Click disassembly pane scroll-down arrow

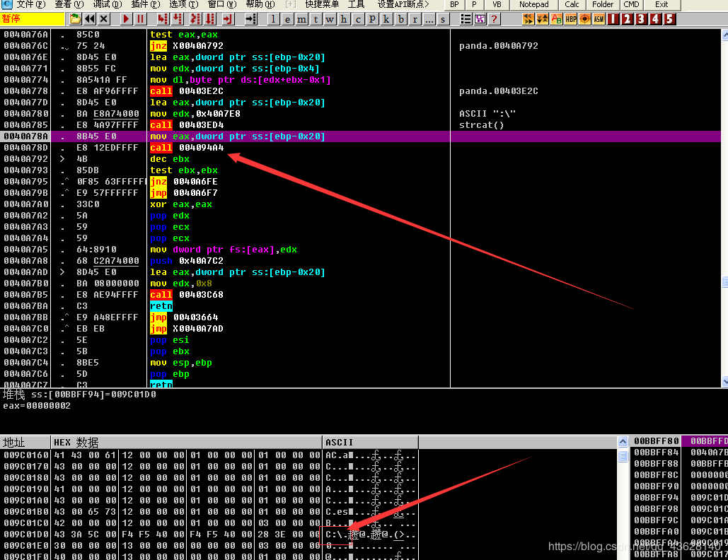[x=724, y=382]
